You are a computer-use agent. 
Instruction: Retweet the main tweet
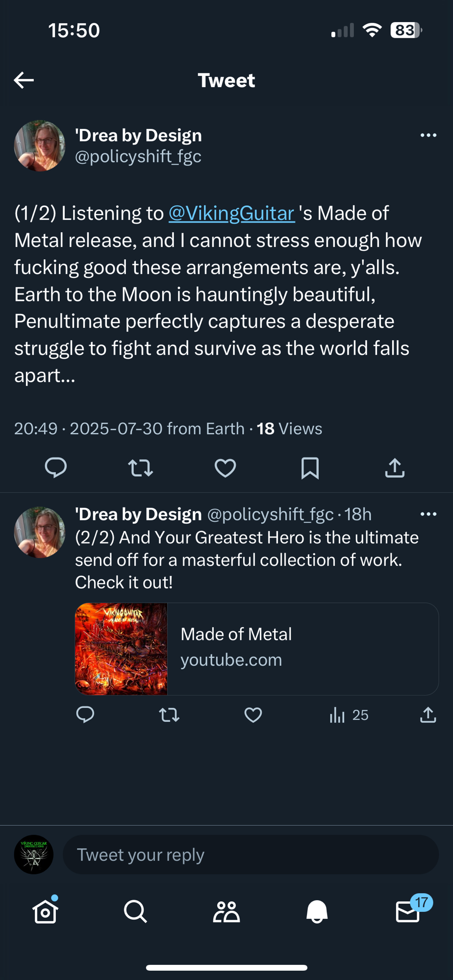coord(141,468)
